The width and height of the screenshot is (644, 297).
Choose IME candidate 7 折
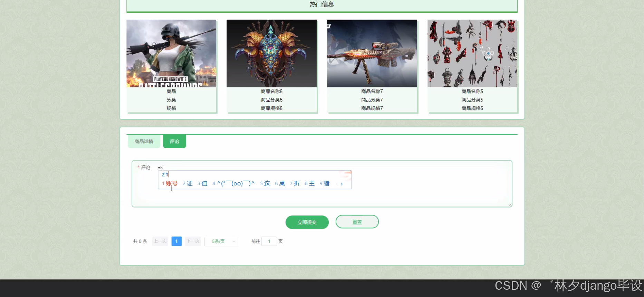pyautogui.click(x=295, y=183)
